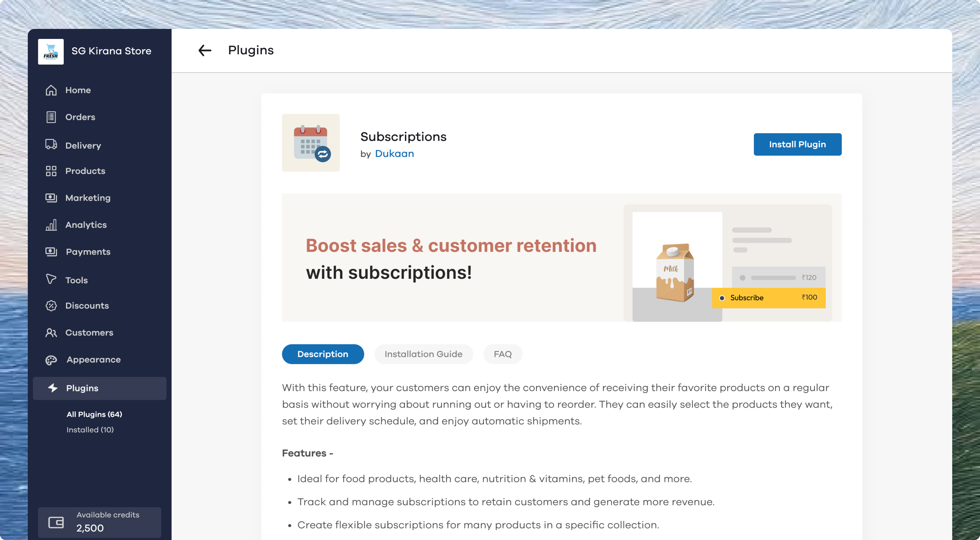Click the Appearance palette icon
This screenshot has width=980, height=540.
tap(51, 360)
